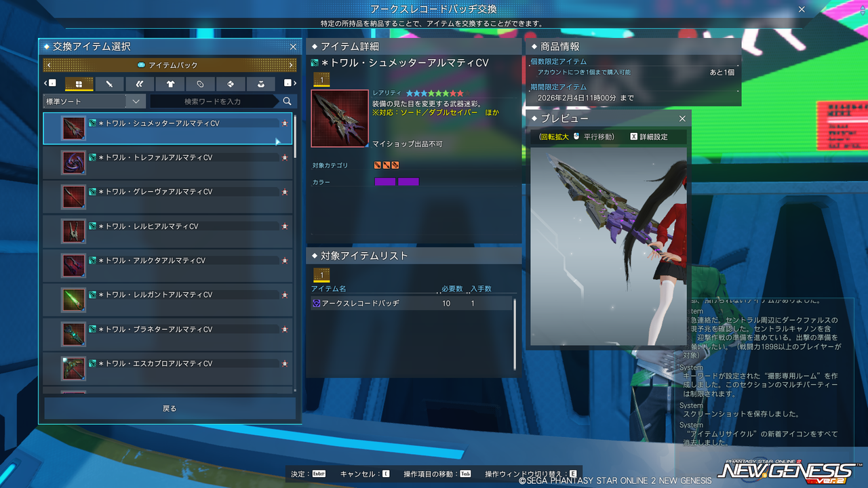Click the magnifying glass search icon
Screen dimensions: 868x488
[x=288, y=101]
